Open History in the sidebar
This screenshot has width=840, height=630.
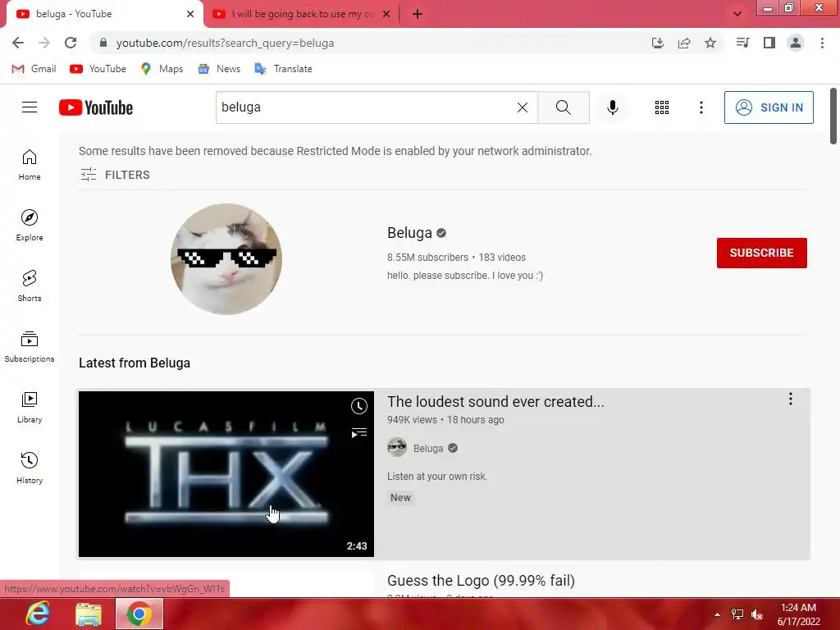(30, 468)
